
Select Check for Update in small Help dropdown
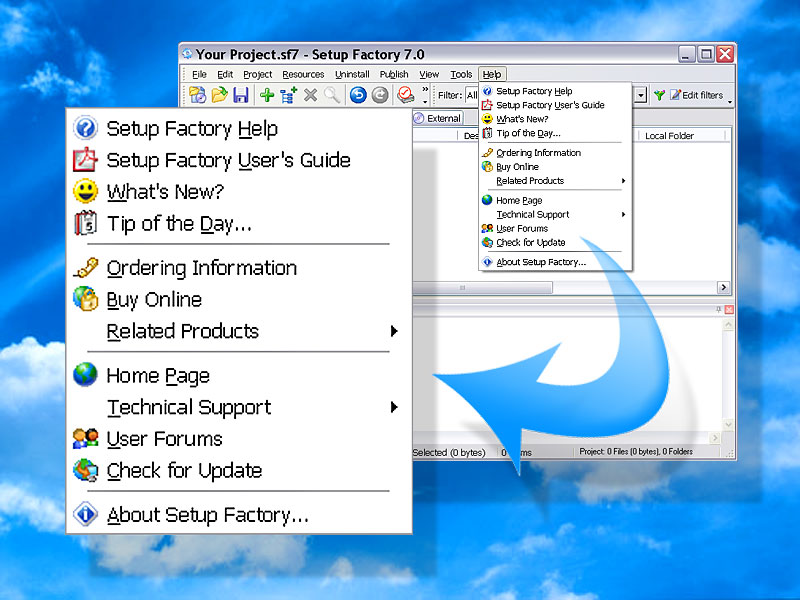click(556, 242)
